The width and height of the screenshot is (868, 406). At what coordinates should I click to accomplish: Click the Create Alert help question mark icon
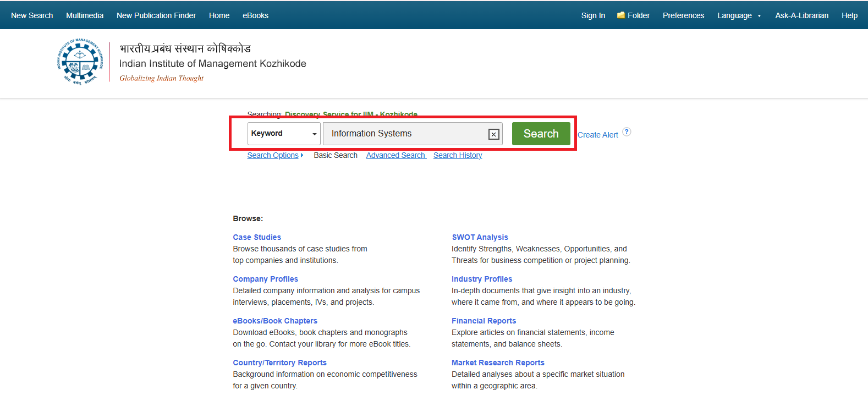click(627, 132)
